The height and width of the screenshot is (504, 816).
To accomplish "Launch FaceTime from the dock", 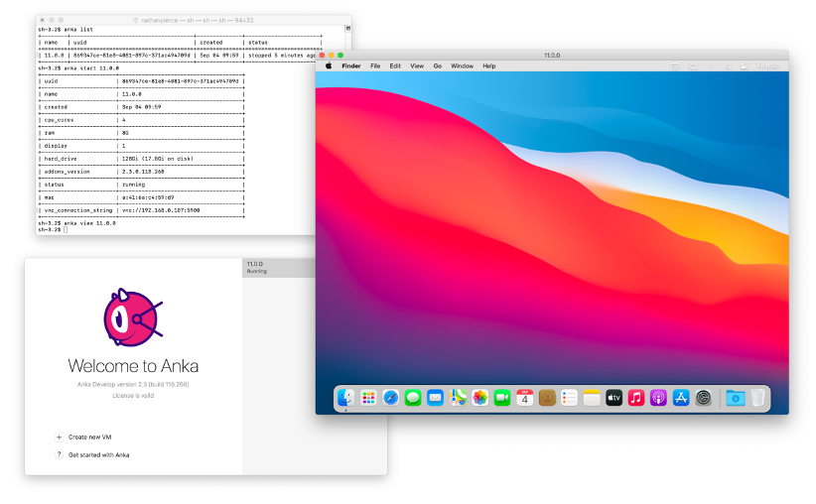I will click(502, 398).
